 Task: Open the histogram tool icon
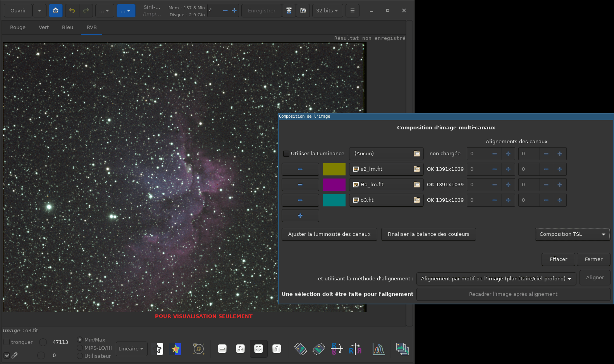click(378, 349)
